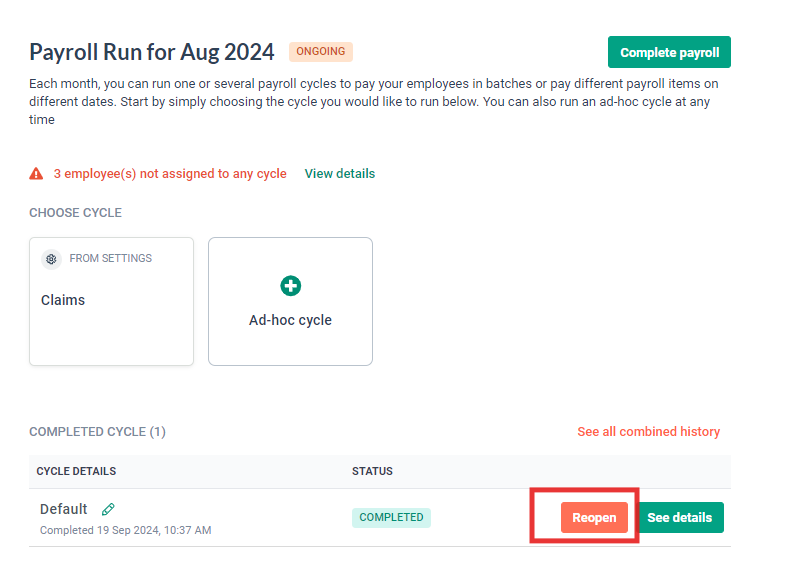Click See details for the Default cycle

[681, 517]
